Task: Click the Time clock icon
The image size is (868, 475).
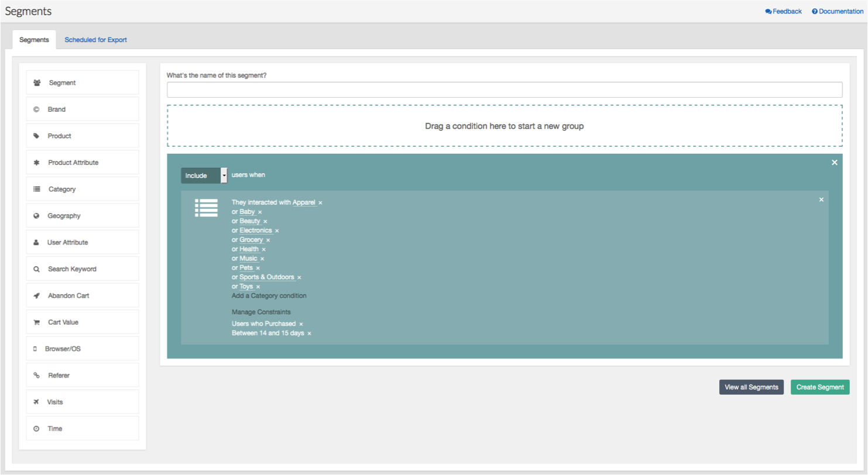Action: click(x=36, y=429)
